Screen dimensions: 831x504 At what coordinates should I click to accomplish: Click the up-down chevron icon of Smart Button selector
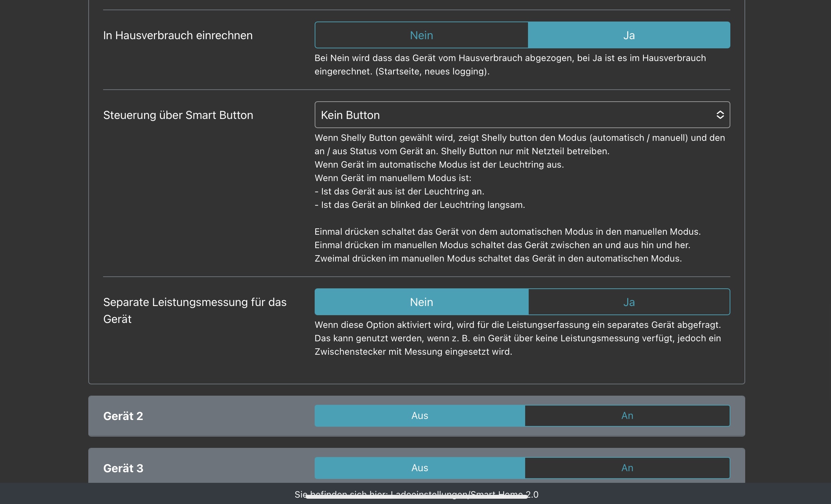720,115
